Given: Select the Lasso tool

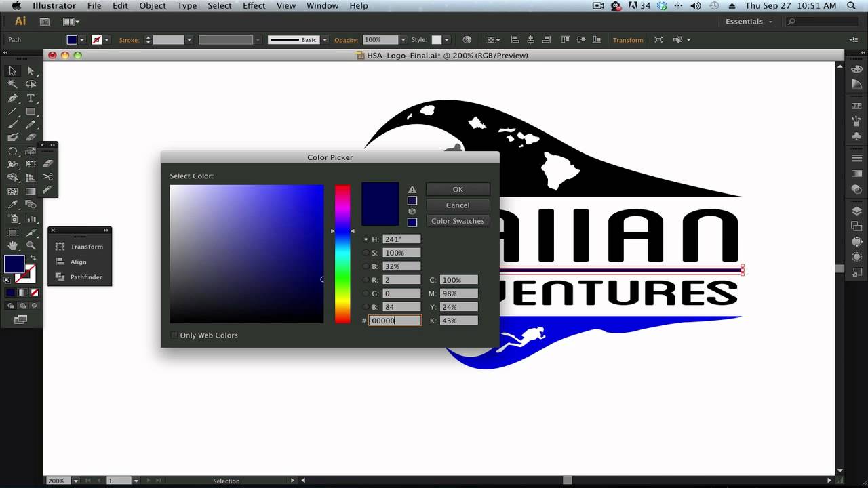Looking at the screenshot, I should pos(31,84).
